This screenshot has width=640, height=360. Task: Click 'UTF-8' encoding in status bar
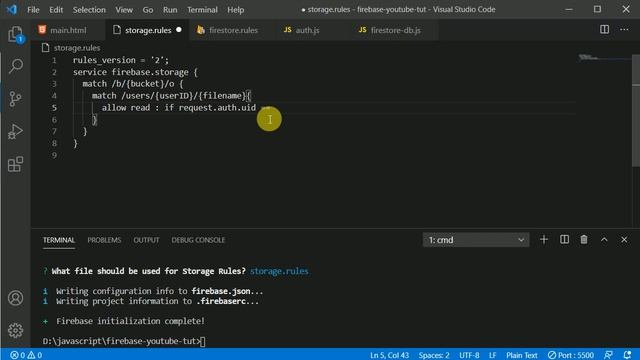(469, 355)
